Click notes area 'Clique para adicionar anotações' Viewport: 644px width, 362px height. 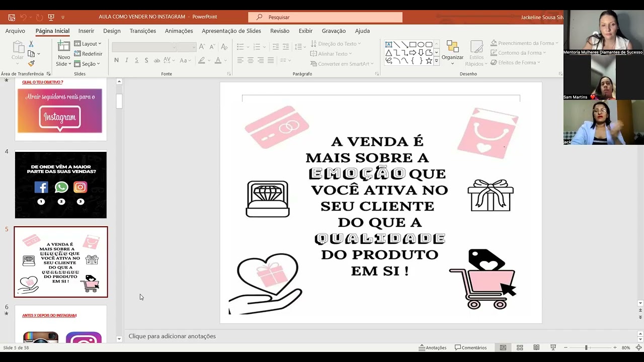172,336
